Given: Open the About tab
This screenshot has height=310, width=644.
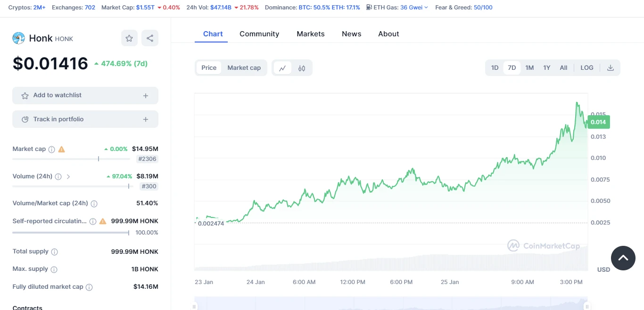Looking at the screenshot, I should pyautogui.click(x=388, y=34).
